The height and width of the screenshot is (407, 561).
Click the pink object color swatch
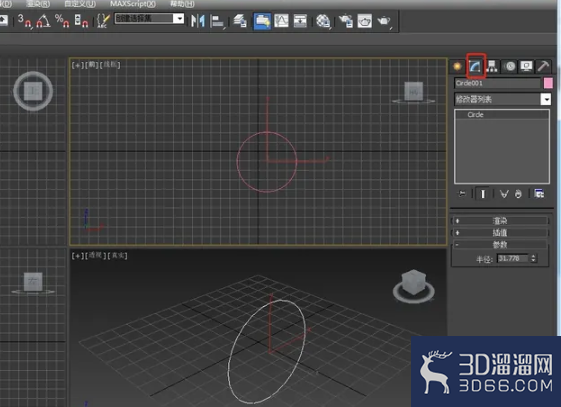(548, 83)
